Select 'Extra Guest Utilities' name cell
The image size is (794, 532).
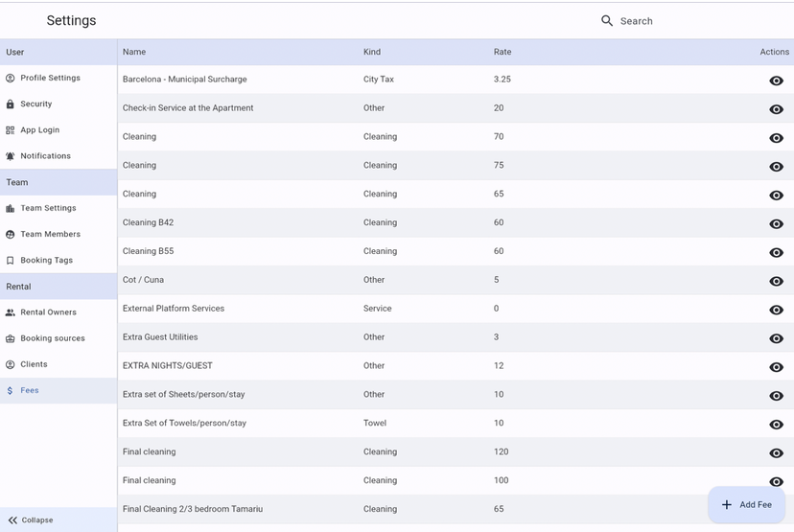pos(160,337)
